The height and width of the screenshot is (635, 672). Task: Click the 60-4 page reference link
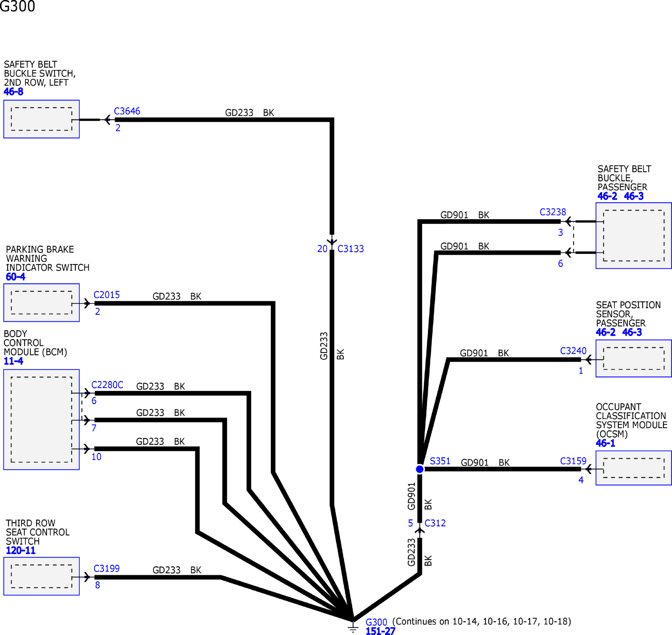coord(15,277)
